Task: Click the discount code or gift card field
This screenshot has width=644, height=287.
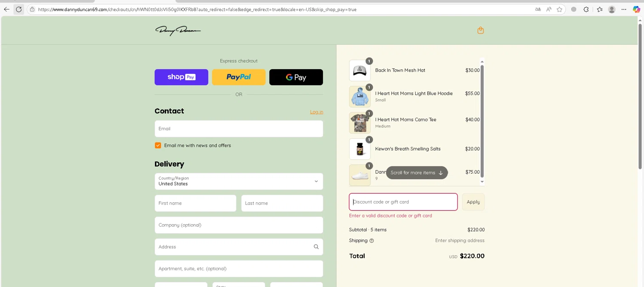Action: (x=403, y=202)
